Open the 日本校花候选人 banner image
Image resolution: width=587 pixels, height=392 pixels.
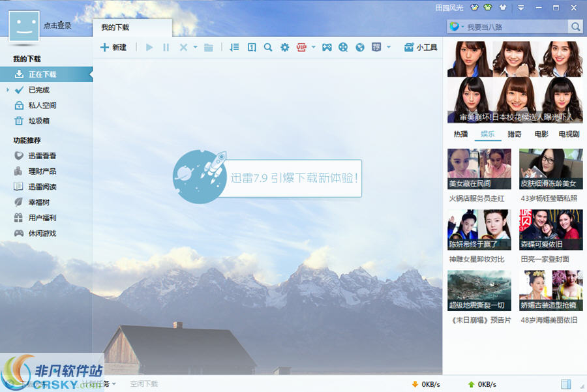click(515, 82)
